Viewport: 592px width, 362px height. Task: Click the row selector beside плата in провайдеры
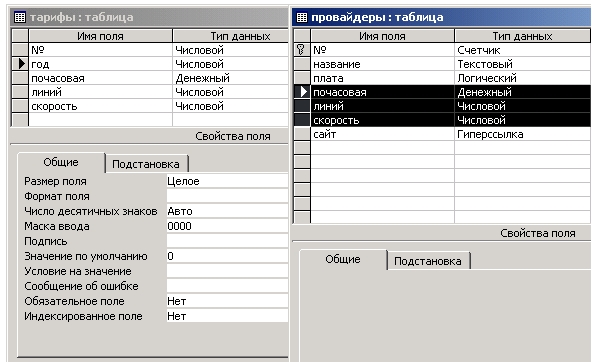[x=302, y=78]
